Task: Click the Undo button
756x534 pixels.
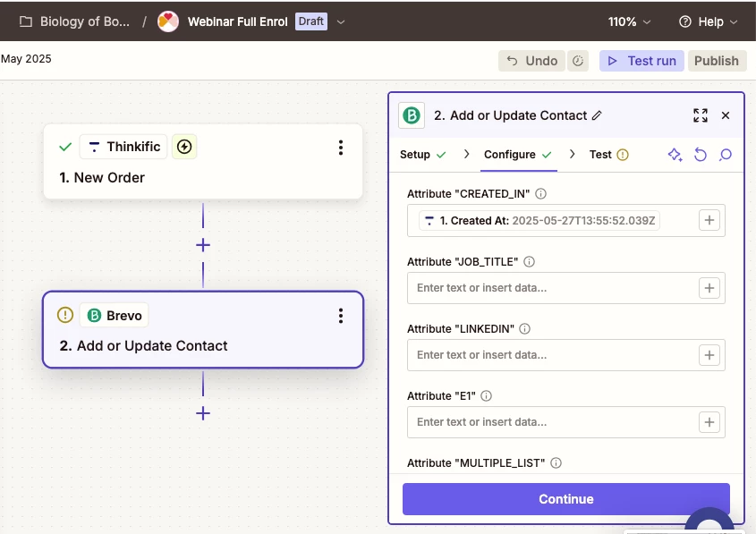Action: 531,61
